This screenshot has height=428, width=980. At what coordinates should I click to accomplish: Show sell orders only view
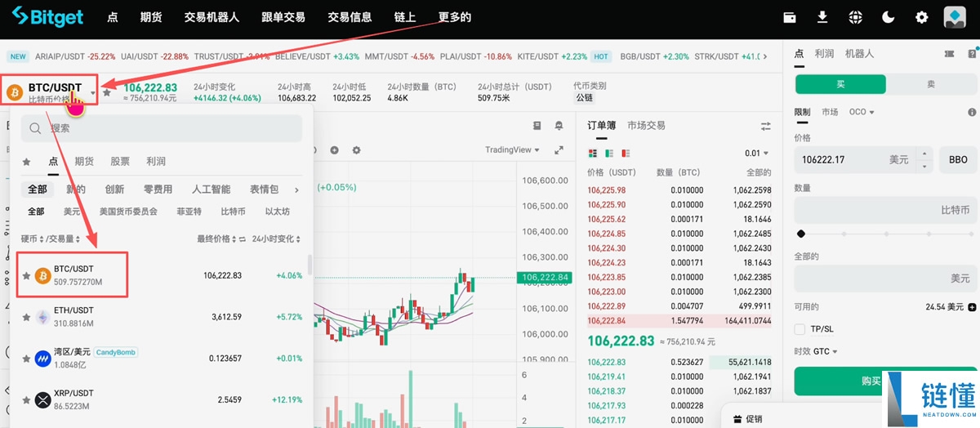pos(626,154)
